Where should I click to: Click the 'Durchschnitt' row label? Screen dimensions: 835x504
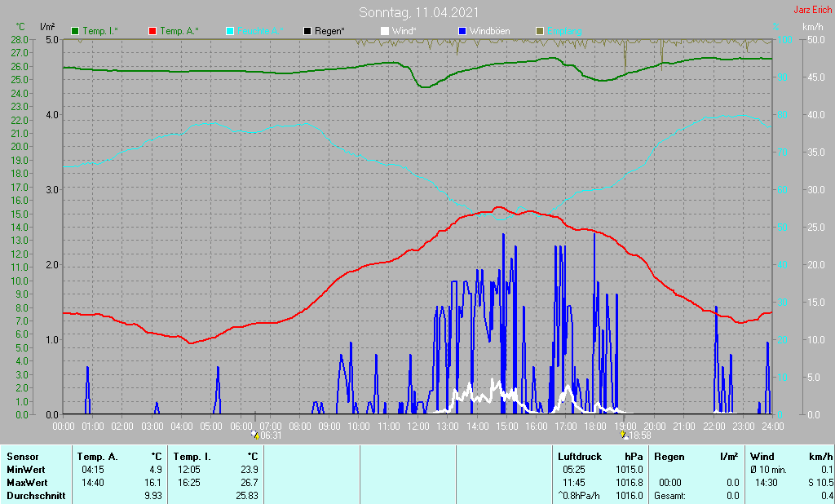click(x=36, y=496)
